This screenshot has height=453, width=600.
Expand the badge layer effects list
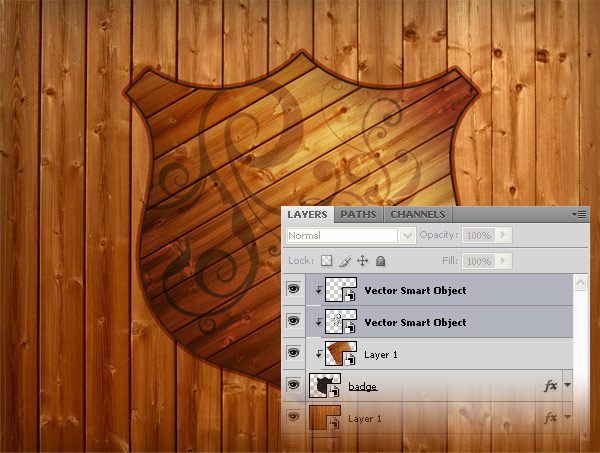[567, 385]
